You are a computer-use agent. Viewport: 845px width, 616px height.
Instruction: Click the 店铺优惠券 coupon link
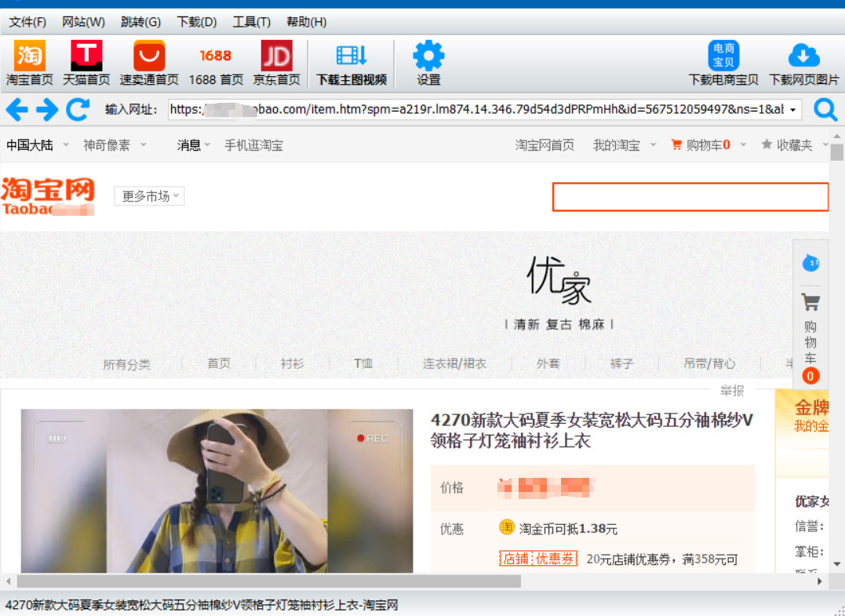click(538, 559)
